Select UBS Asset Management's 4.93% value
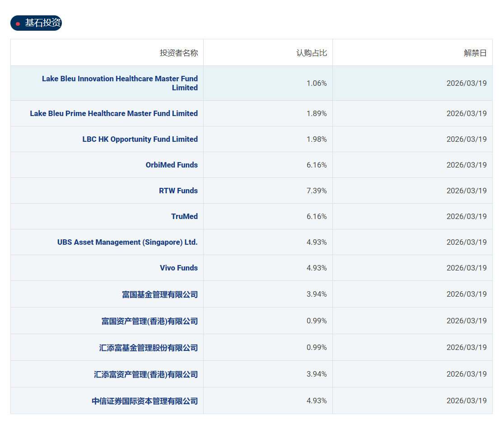The height and width of the screenshot is (424, 504). tap(317, 242)
